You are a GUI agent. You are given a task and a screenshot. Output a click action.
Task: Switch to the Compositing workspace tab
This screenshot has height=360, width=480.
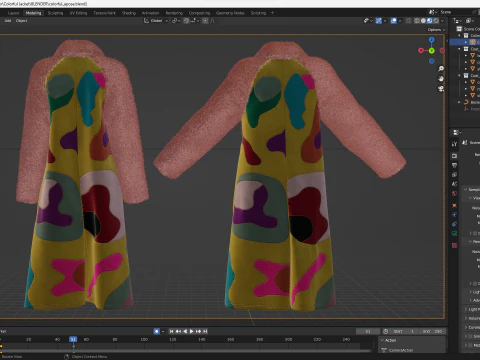199,13
